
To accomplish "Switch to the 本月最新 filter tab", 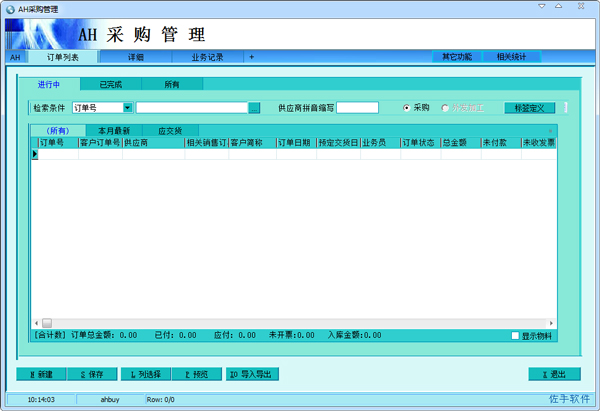I will coord(114,130).
